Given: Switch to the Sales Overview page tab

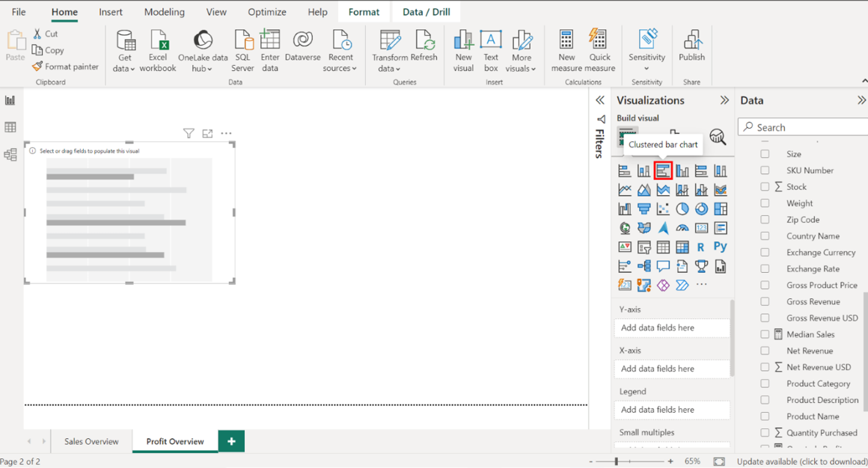Looking at the screenshot, I should point(91,442).
